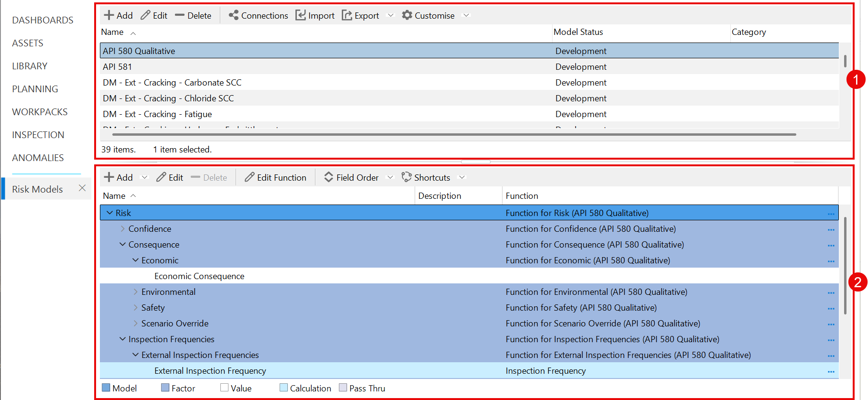Click the Edit Function button

(275, 177)
